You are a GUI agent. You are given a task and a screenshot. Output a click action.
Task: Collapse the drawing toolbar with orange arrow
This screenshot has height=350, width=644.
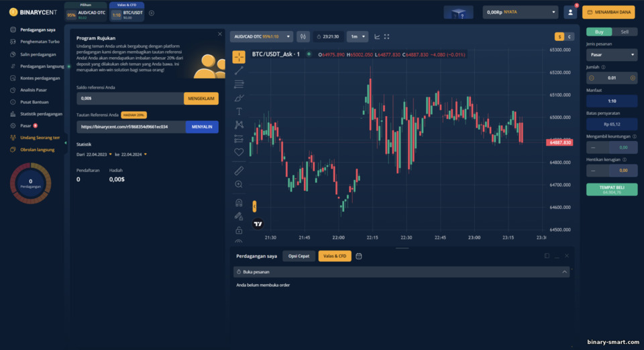255,206
